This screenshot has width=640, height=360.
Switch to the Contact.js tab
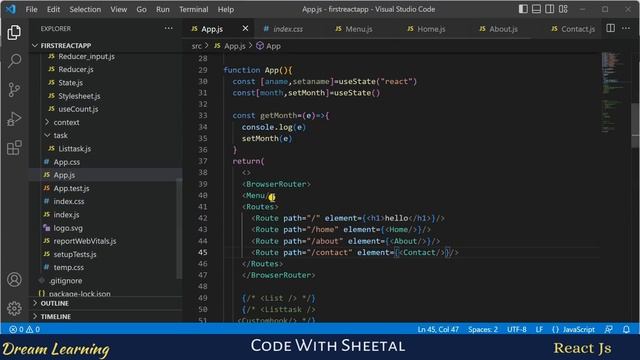pyautogui.click(x=573, y=29)
